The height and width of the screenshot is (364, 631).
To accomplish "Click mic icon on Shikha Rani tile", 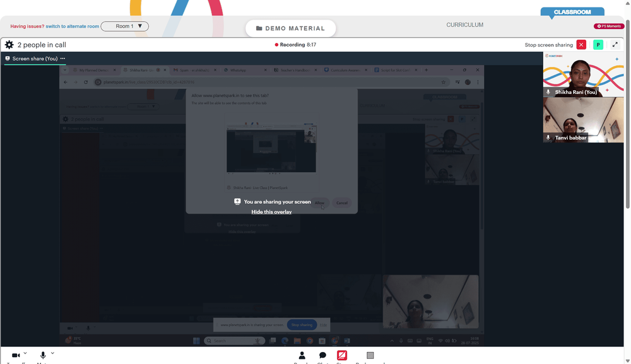I will pos(548,92).
